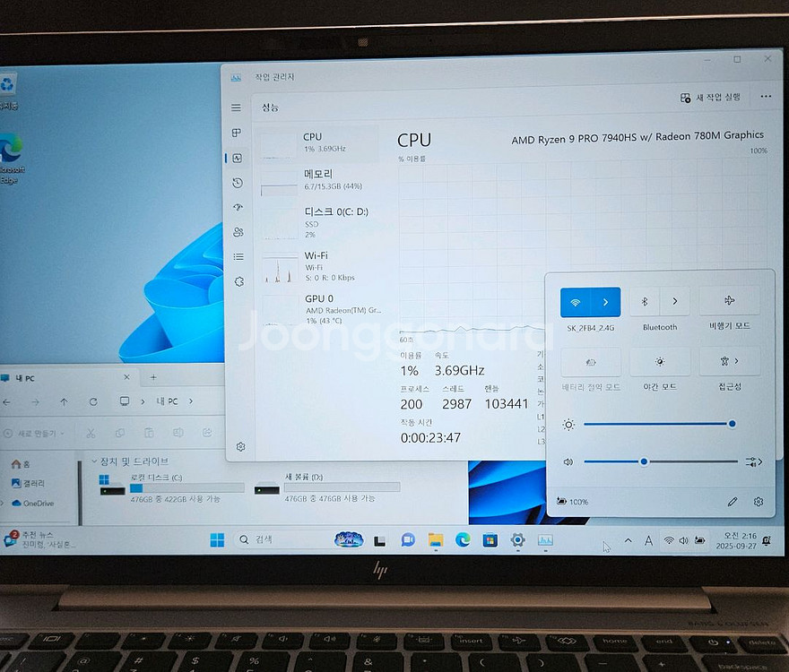Open the Services page in Task Manager
This screenshot has width=789, height=672.
point(238,281)
